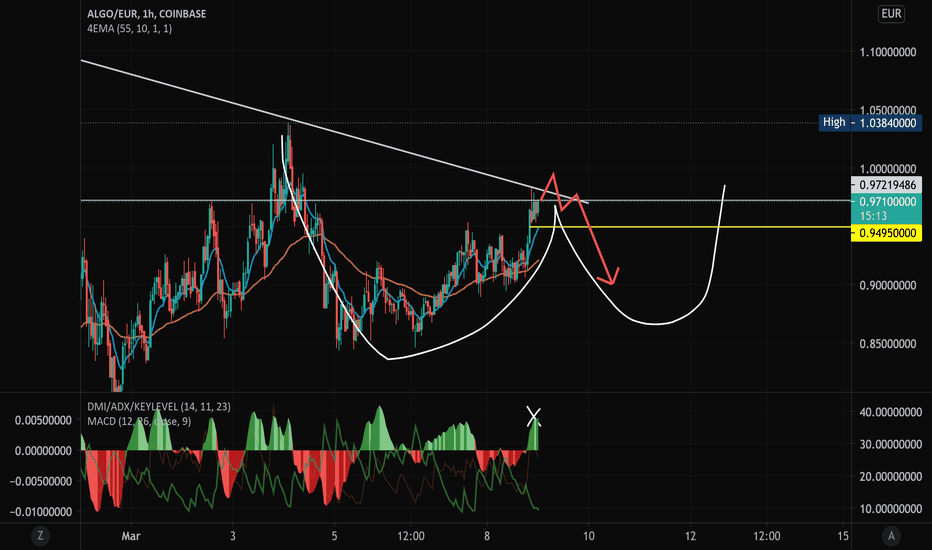This screenshot has width=932, height=550.
Task: Click the 1.10000000 price axis value
Action: click(x=888, y=52)
